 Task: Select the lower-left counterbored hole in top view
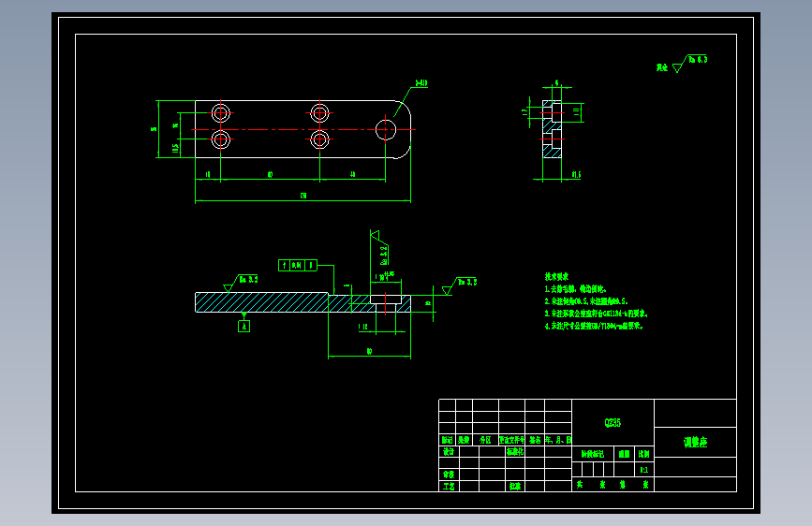pos(221,139)
